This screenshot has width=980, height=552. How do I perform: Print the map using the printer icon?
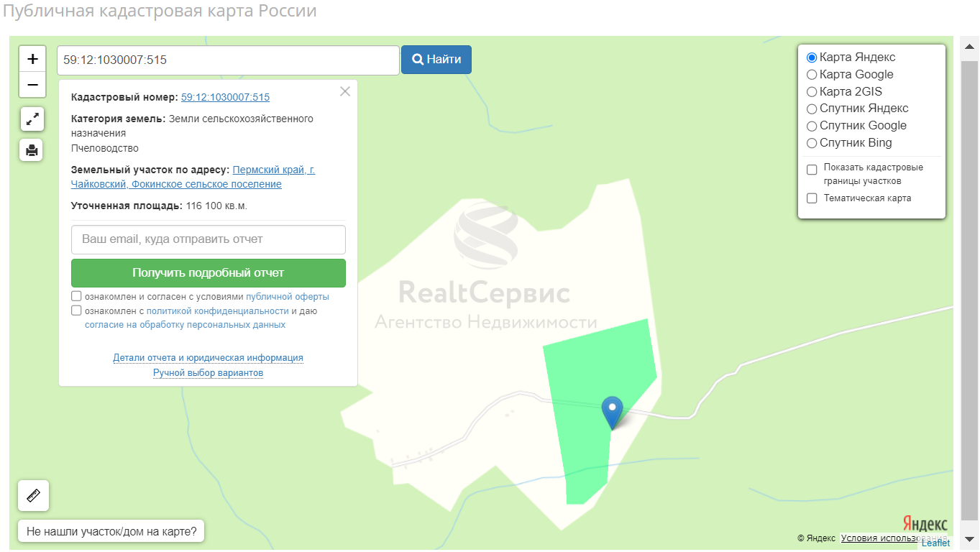(x=32, y=150)
